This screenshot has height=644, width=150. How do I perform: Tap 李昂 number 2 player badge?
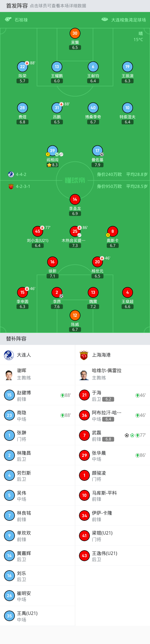click(x=57, y=292)
